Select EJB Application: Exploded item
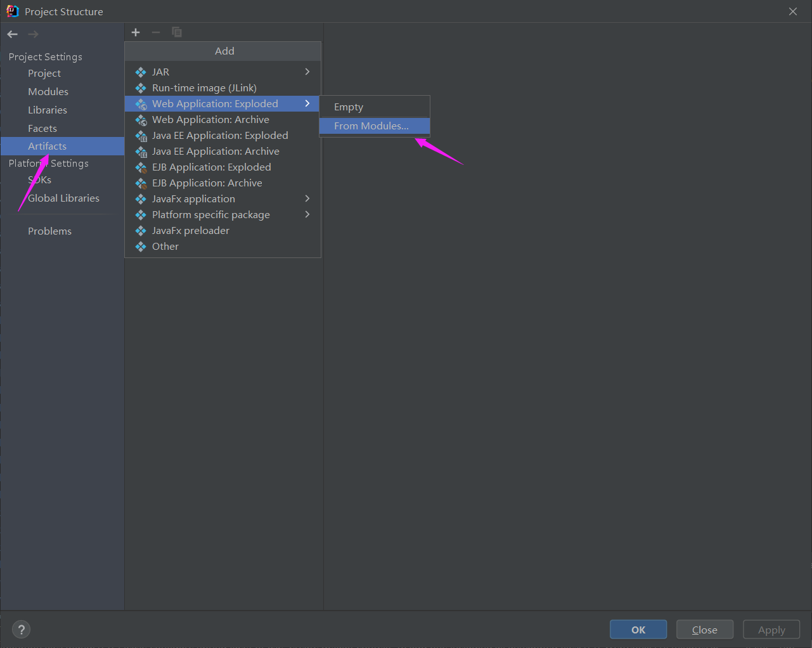Image resolution: width=812 pixels, height=648 pixels. pos(223,167)
